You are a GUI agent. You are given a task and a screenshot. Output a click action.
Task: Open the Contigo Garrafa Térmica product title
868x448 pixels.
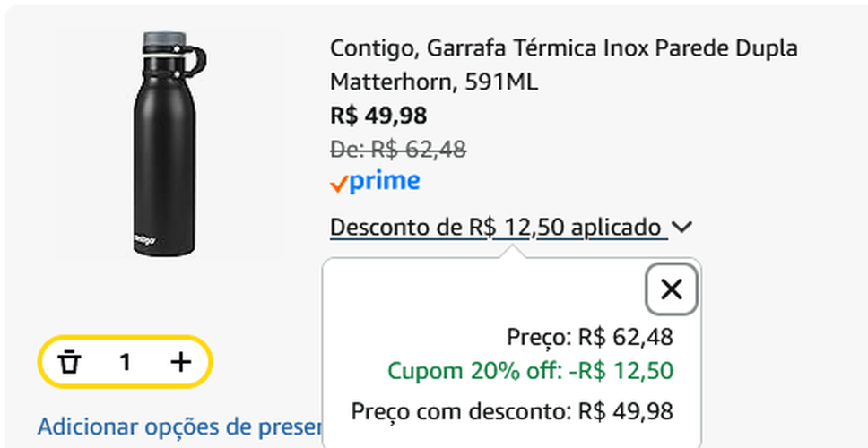[563, 47]
